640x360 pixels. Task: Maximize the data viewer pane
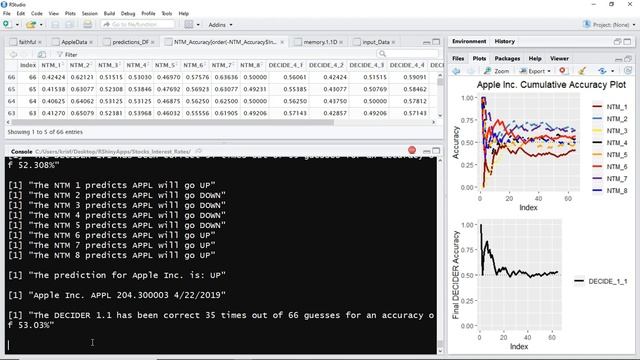point(436,42)
